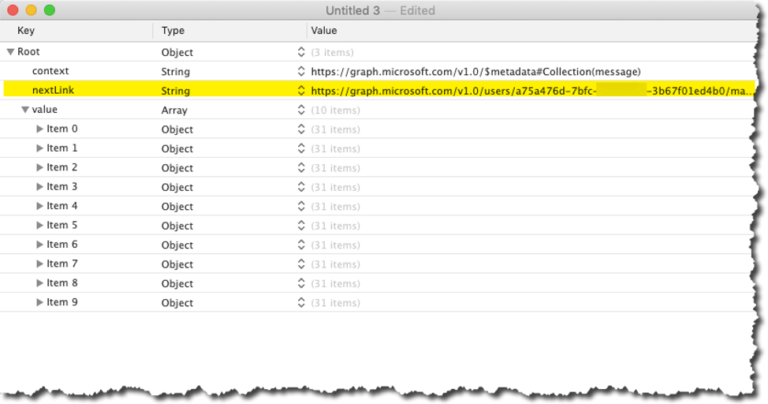Change type popup of value array

(301, 110)
